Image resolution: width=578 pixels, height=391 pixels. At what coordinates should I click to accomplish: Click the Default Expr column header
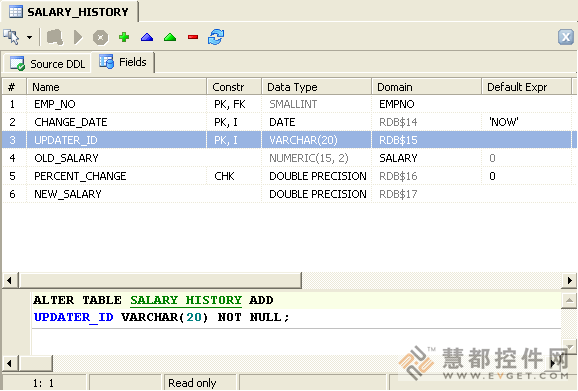click(527, 87)
